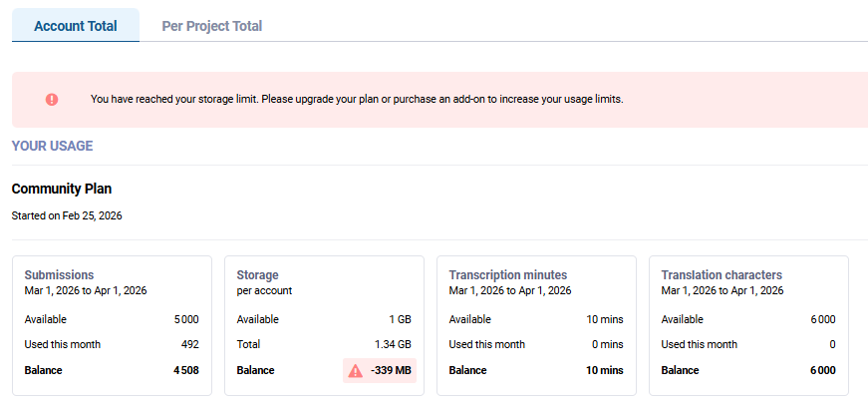Open the Per Project Total tab
This screenshot has height=408, width=868.
click(x=211, y=26)
